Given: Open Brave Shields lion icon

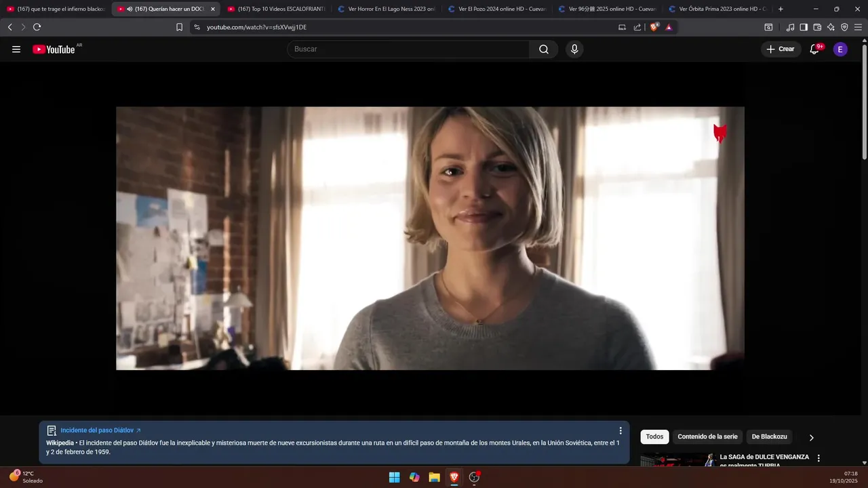Looking at the screenshot, I should (654, 27).
